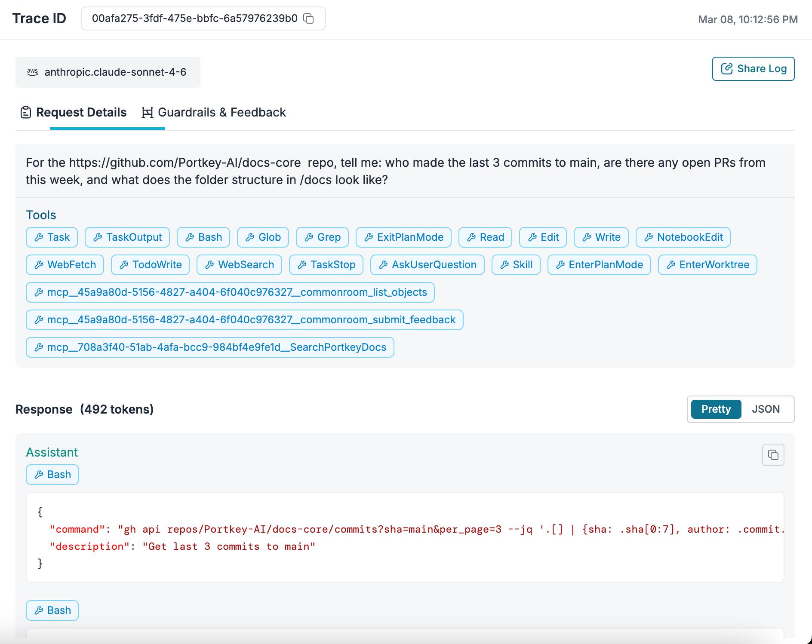This screenshot has width=812, height=644.
Task: Copy the Assistant response content
Action: [x=773, y=455]
